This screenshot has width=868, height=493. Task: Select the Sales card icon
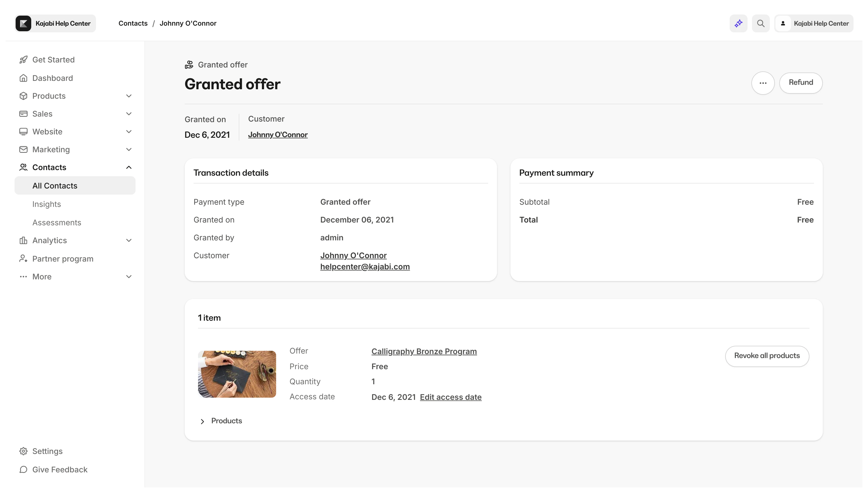[23, 114]
